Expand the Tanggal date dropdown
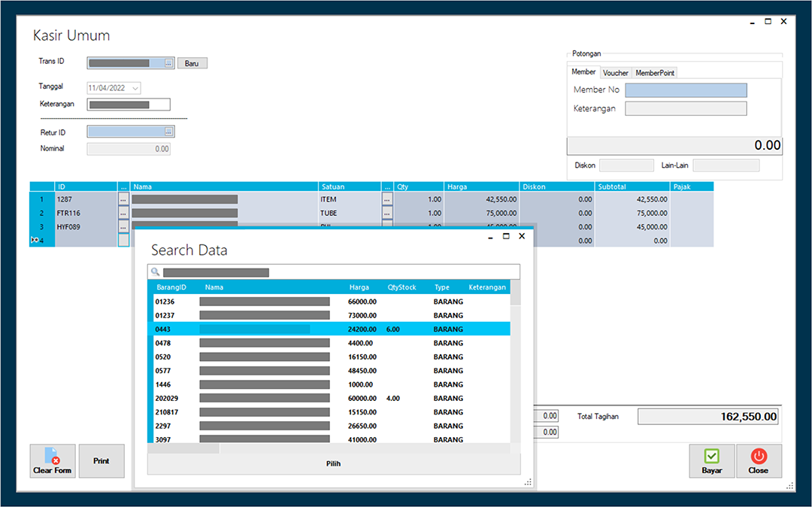This screenshot has height=507, width=812. [x=135, y=88]
